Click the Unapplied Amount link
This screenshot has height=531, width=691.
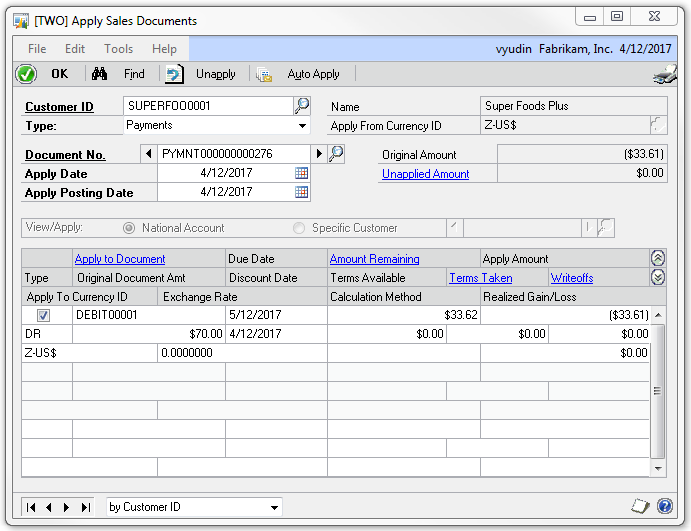(x=425, y=174)
